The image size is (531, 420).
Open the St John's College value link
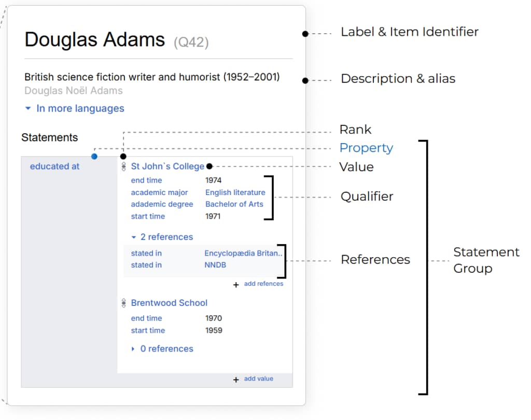pyautogui.click(x=167, y=166)
